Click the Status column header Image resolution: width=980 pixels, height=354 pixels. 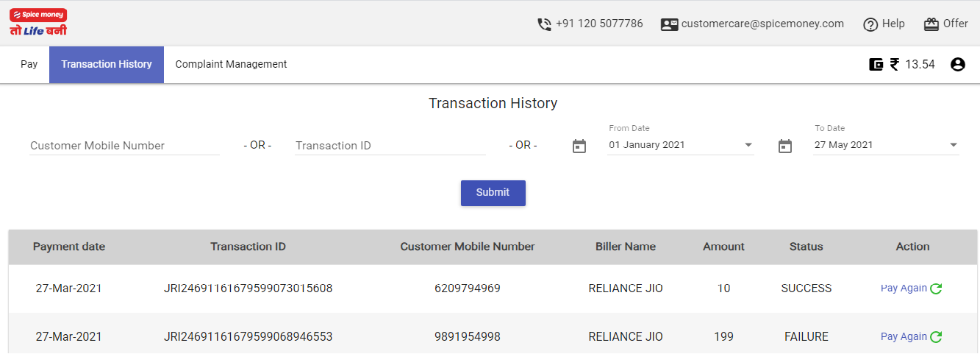[806, 247]
